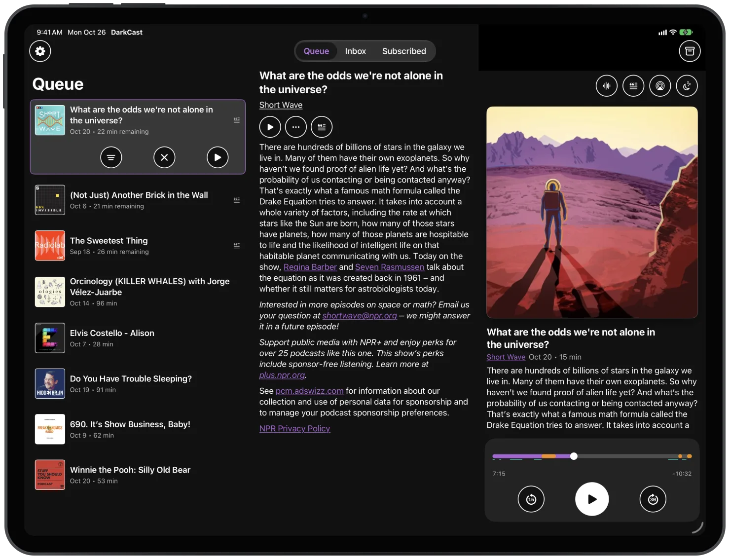Reorder the selected queue episode

point(111,157)
